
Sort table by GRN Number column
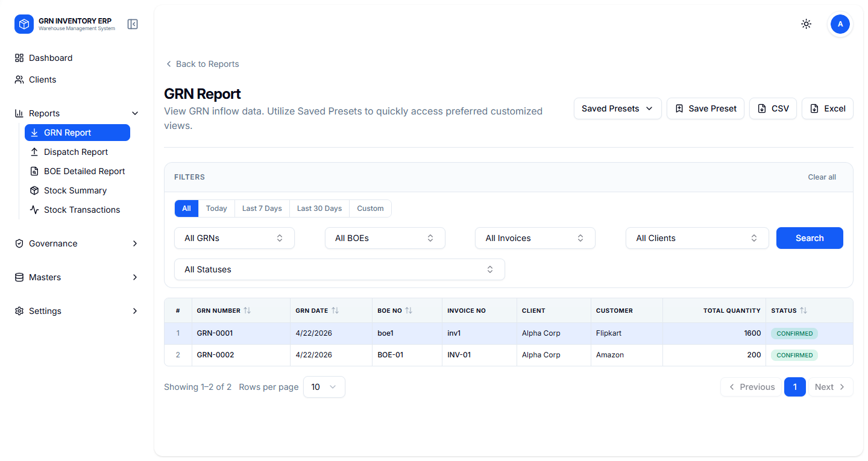point(247,310)
